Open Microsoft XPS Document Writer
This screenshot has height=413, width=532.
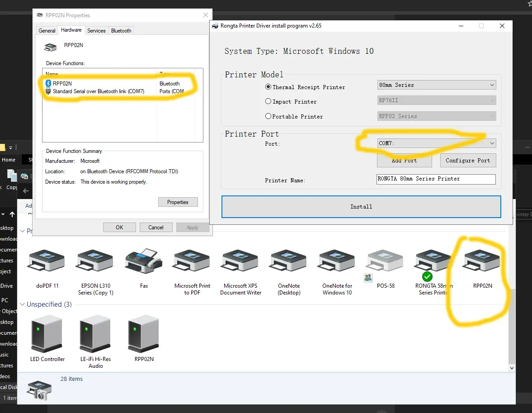[x=240, y=261]
